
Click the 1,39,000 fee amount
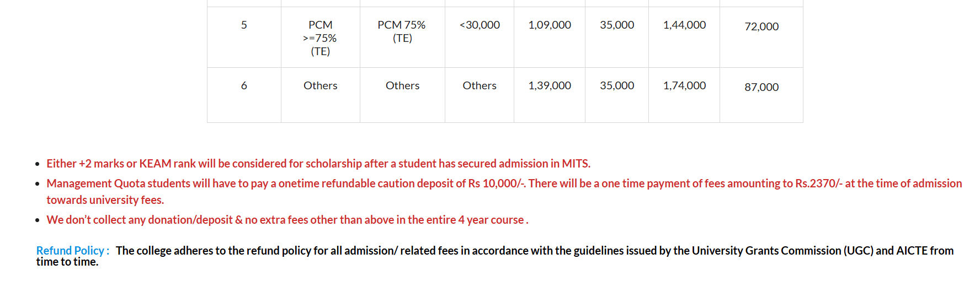pyautogui.click(x=550, y=86)
